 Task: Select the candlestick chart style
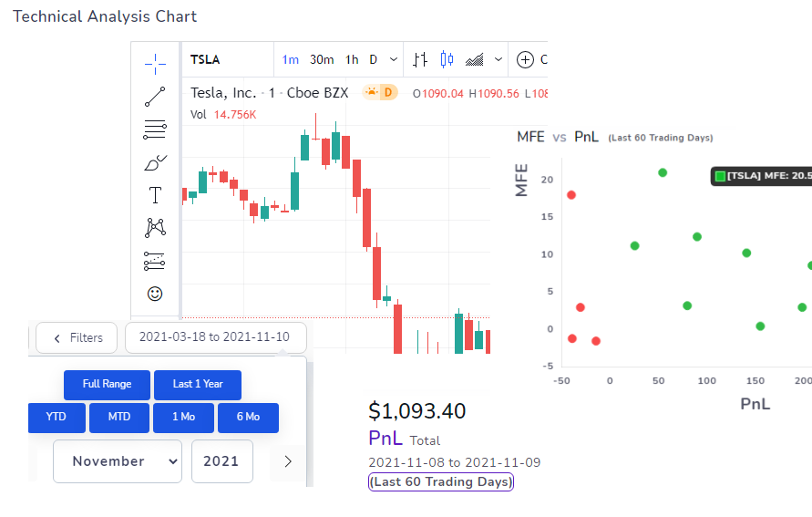click(x=447, y=59)
